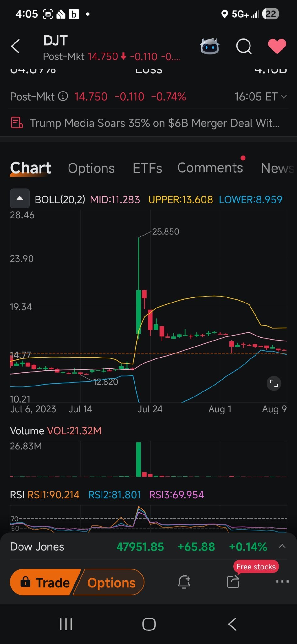Viewport: 297px width, 644px height.
Task: Expand the Dow Jones ticker chevron
Action: tap(282, 546)
